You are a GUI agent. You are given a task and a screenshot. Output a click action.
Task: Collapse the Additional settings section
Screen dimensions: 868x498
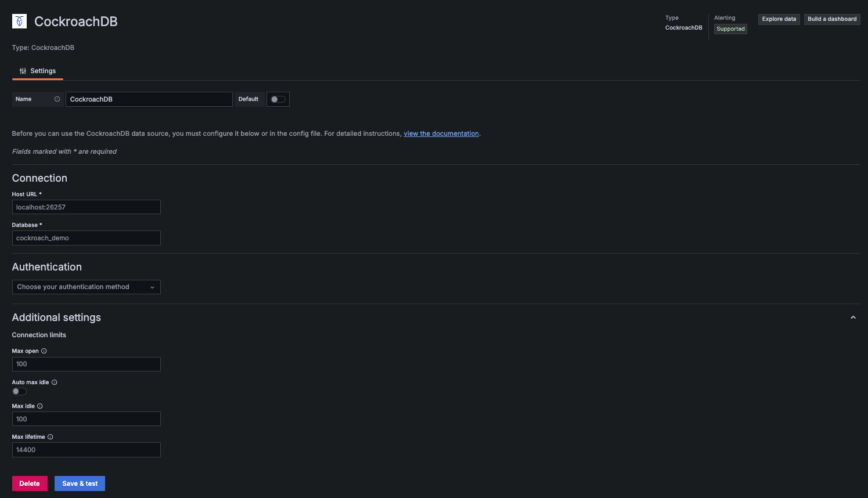[853, 317]
